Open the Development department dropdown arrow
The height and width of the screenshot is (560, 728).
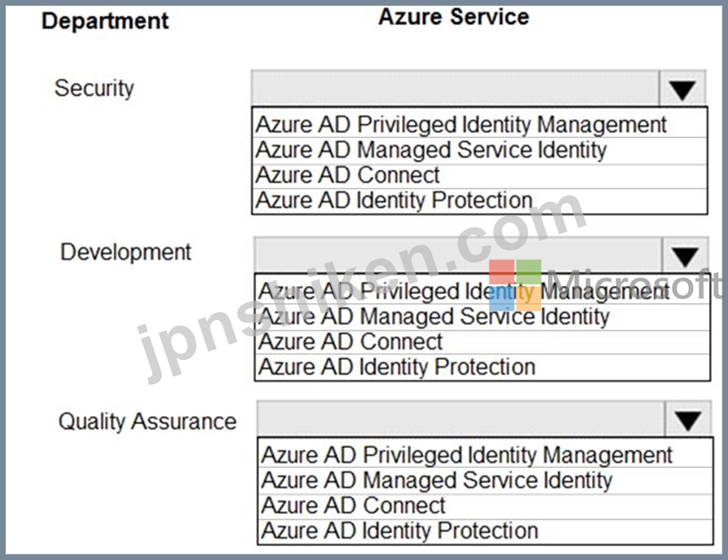pyautogui.click(x=685, y=255)
